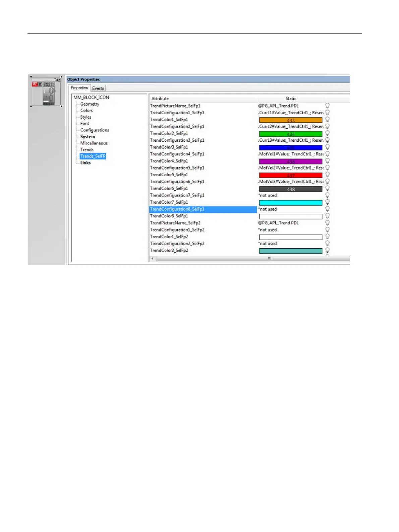Click the dynamics bulb for TrendConfiguration2_SelFp2
The width and height of the screenshot is (399, 532).
point(327,243)
